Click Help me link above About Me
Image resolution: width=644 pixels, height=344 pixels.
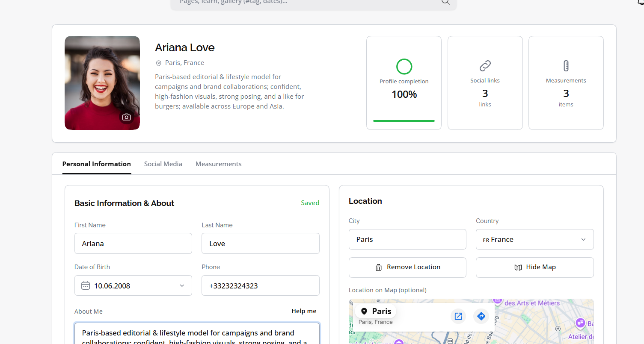pos(304,311)
